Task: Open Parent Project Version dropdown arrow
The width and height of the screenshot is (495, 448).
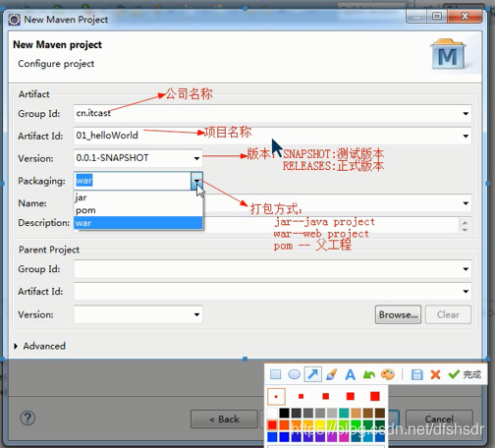Action: pos(196,314)
